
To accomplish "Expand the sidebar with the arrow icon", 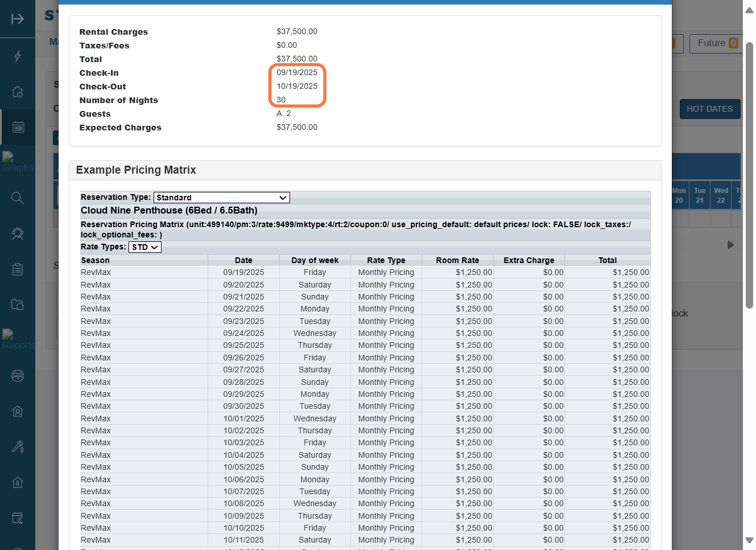I will [18, 19].
